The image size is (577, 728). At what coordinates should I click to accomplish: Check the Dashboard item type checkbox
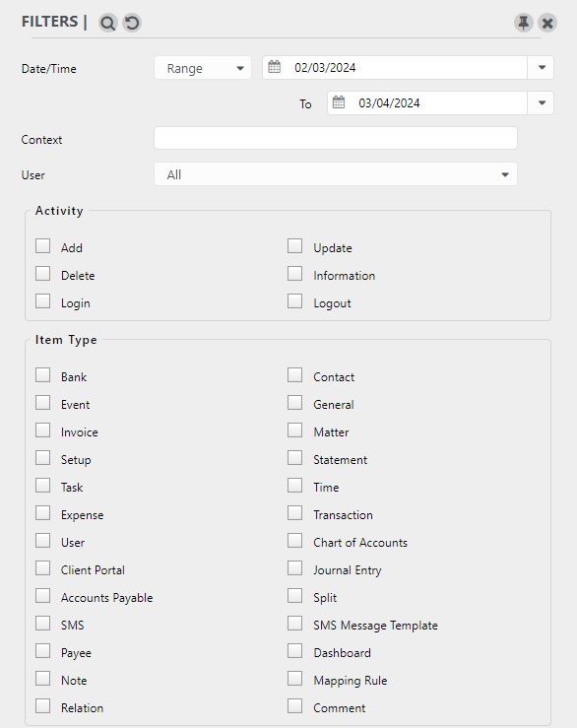pyautogui.click(x=294, y=651)
